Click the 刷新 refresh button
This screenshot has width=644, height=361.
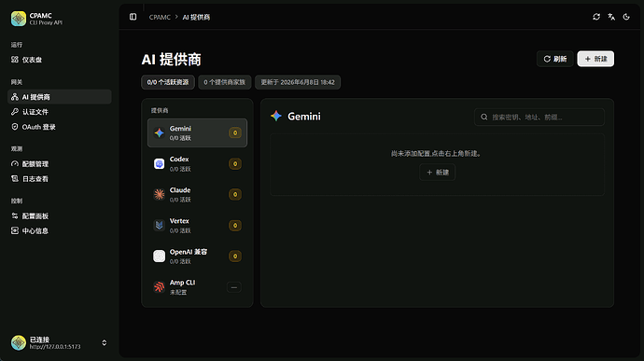click(x=555, y=59)
